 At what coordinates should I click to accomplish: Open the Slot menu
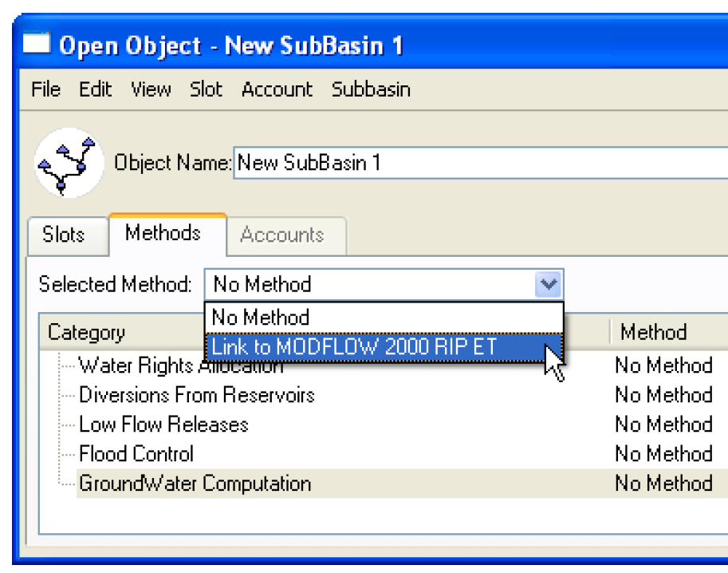click(206, 89)
